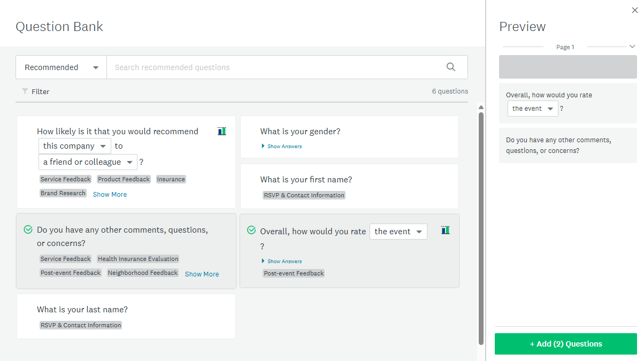
Task: Click Show More on recommend question tags
Action: (x=110, y=194)
